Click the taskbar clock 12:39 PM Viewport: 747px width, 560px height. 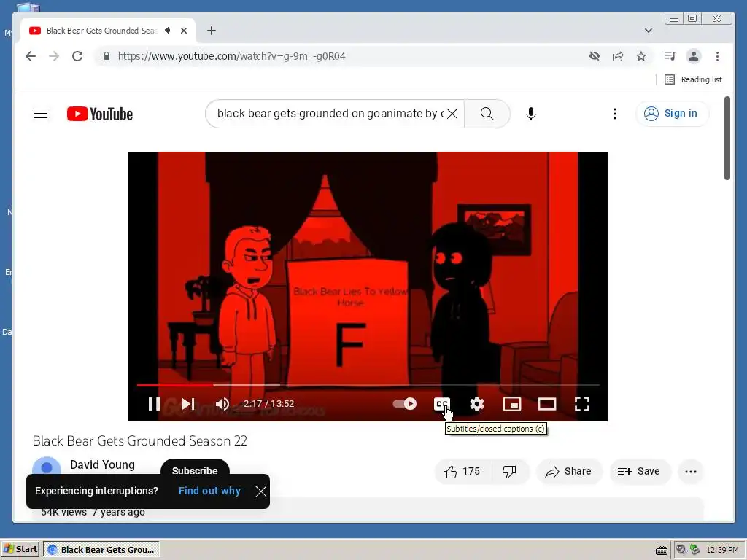722,550
